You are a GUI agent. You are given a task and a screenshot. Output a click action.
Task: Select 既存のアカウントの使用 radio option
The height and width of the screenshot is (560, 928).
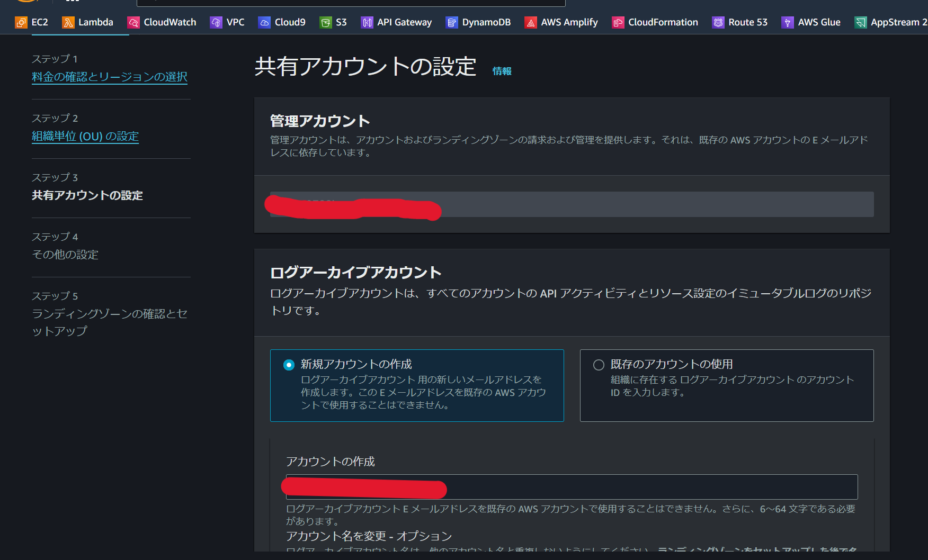pyautogui.click(x=599, y=364)
